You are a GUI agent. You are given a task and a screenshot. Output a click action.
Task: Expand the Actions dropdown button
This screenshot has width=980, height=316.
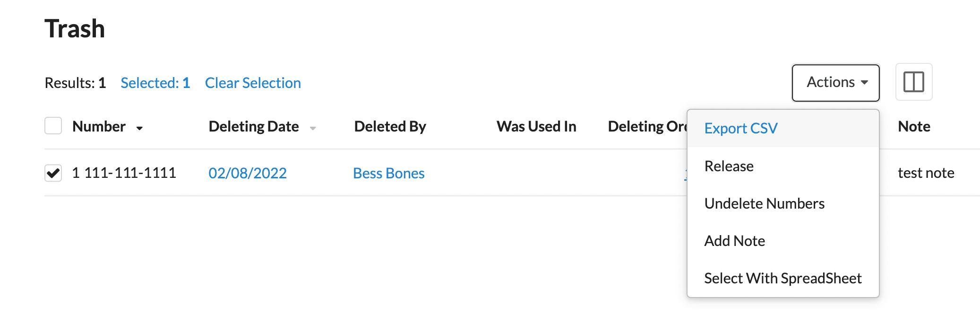(x=835, y=82)
